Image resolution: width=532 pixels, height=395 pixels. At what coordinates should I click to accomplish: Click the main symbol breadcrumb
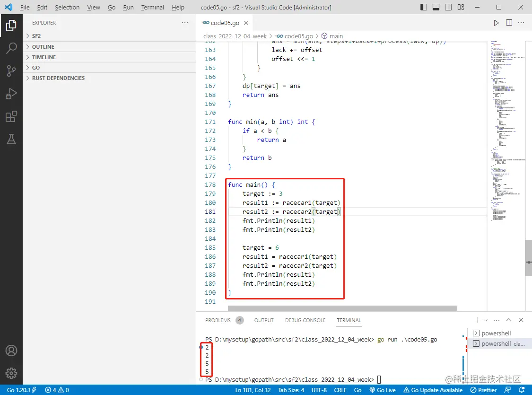[332, 36]
